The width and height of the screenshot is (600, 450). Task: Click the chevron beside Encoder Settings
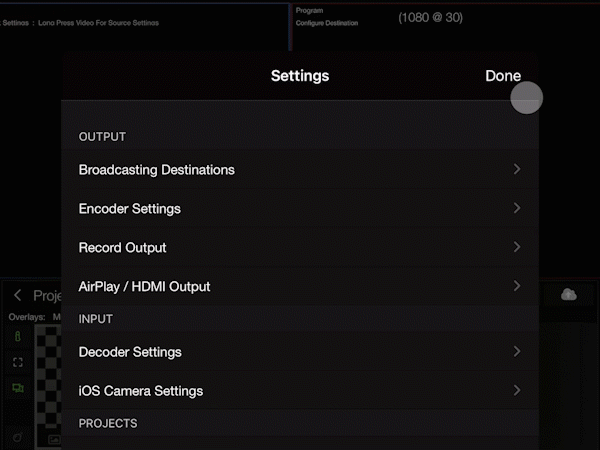[x=516, y=208]
